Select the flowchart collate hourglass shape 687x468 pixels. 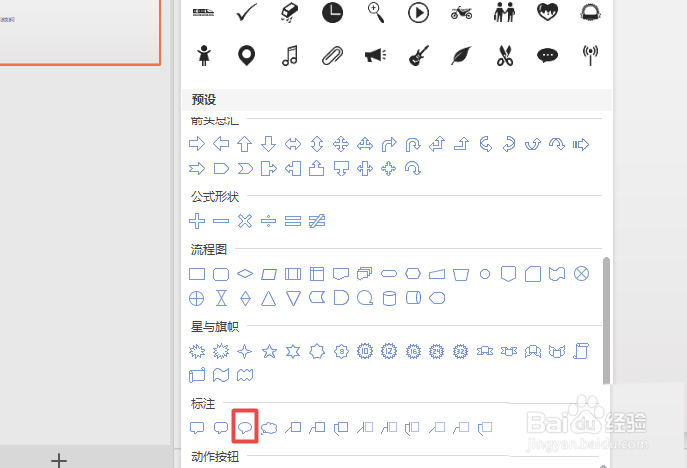[221, 298]
